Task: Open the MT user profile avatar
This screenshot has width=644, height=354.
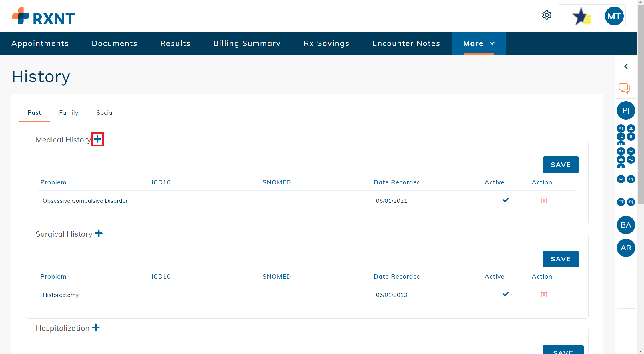Action: pos(614,16)
